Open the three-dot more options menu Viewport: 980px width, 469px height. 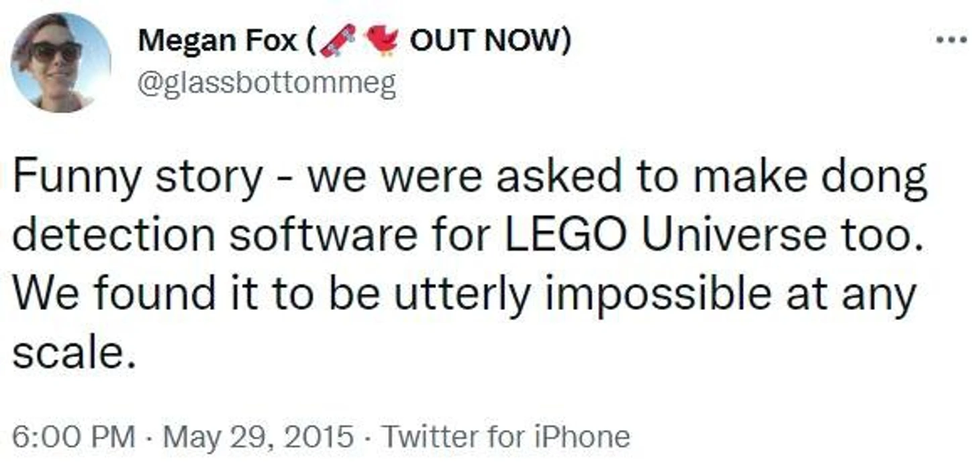952,40
